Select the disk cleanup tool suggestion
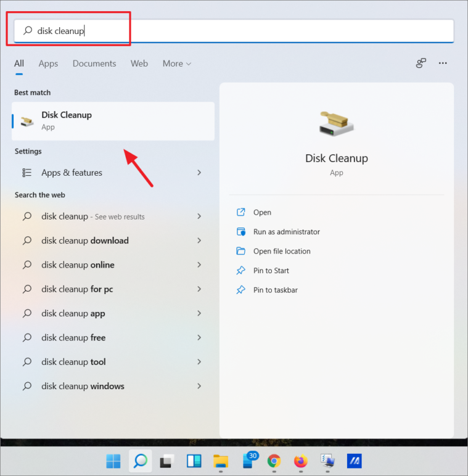The height and width of the screenshot is (476, 468). [113, 362]
